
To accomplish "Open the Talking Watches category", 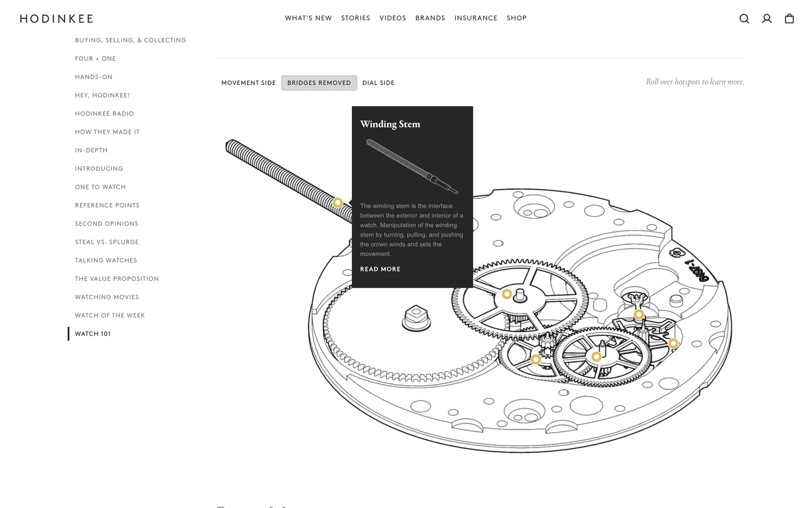I will [x=106, y=260].
